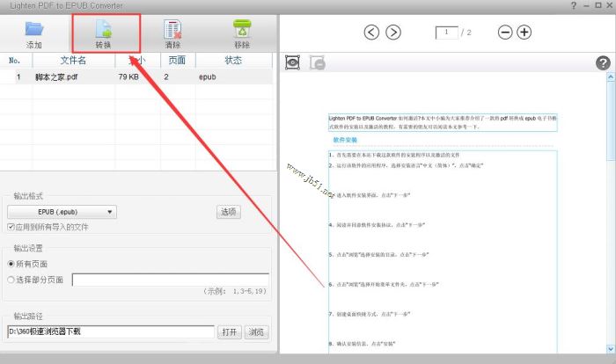Click the Add (添加) folder icon

pyautogui.click(x=34, y=29)
